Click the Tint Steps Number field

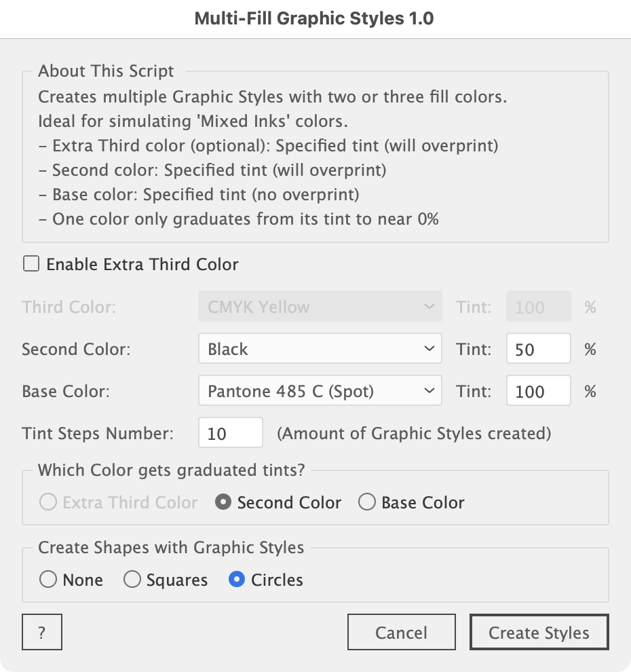pyautogui.click(x=230, y=433)
